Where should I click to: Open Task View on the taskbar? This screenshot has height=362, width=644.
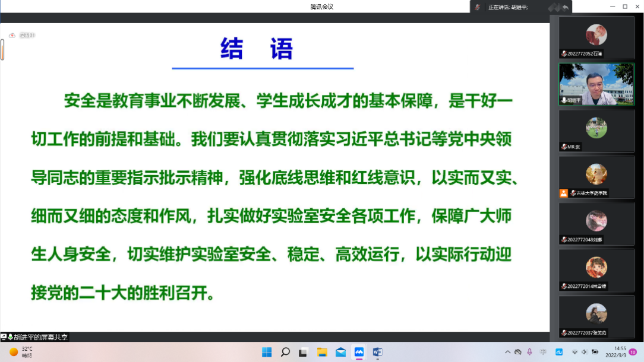click(303, 352)
